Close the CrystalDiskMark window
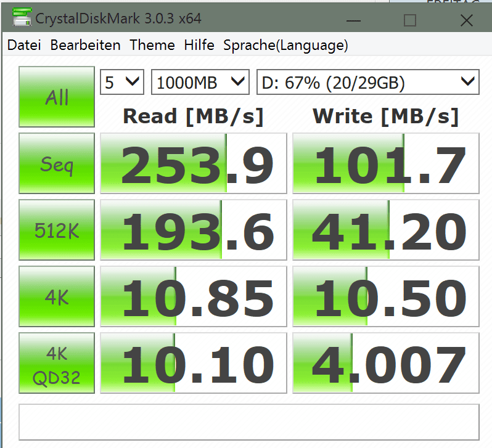This screenshot has height=448, width=492. coord(467,21)
